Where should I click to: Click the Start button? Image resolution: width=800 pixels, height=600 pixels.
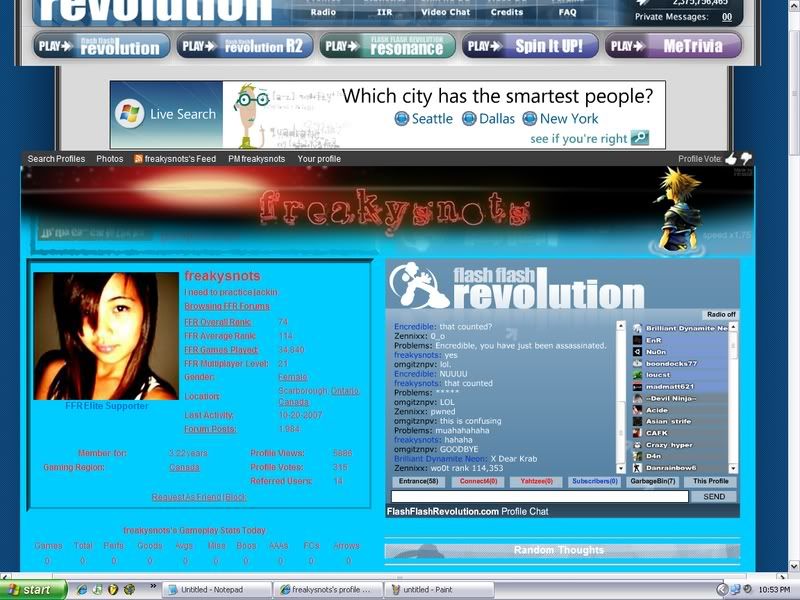(x=34, y=590)
